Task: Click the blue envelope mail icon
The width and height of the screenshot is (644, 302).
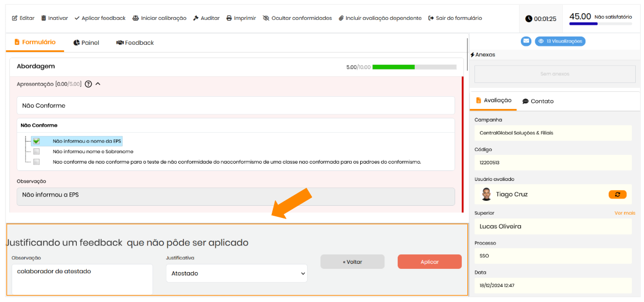Action: click(526, 41)
